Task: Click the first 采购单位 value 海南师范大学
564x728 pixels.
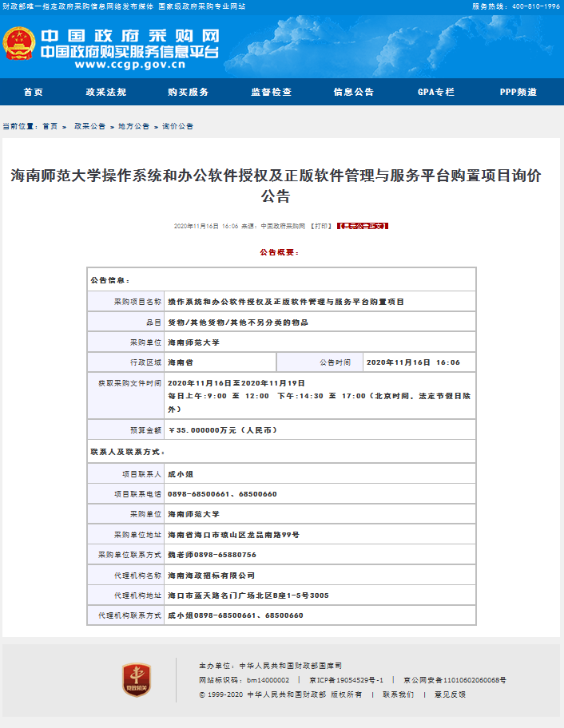Action: [194, 342]
